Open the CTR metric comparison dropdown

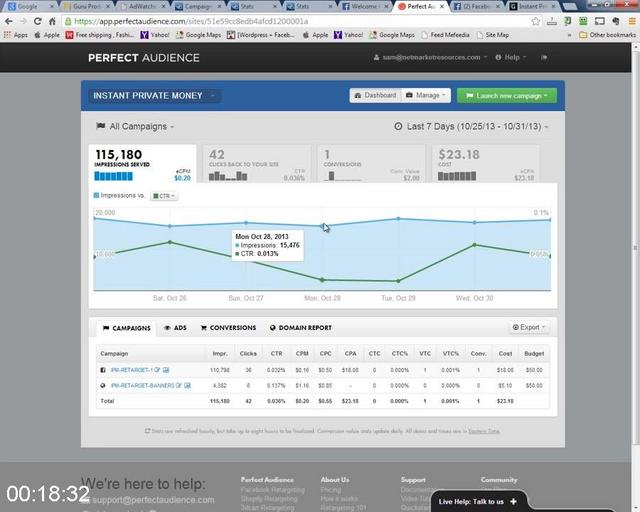click(164, 196)
